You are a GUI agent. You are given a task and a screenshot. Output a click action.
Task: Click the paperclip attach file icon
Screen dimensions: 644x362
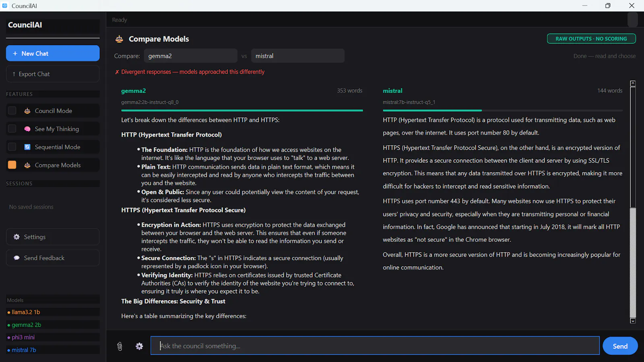click(120, 346)
